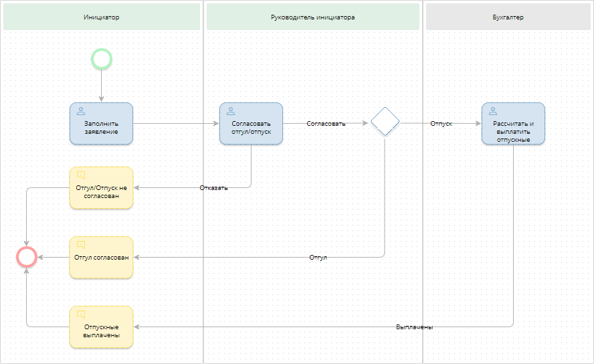Click the Выплачены transition label
The image size is (594, 364).
pyautogui.click(x=414, y=327)
